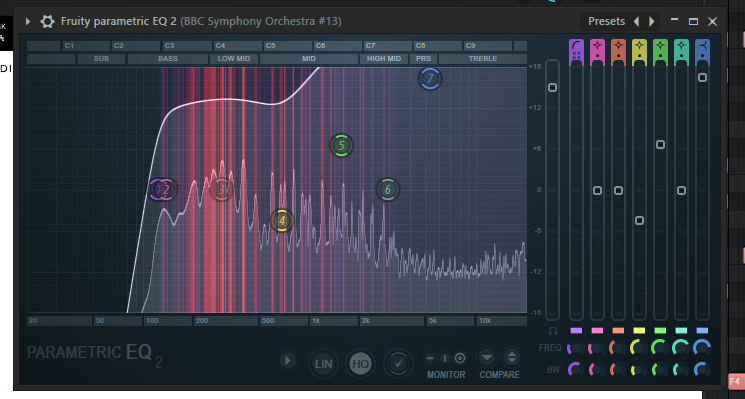Click the TREBLE range label
Image resolution: width=745 pixels, height=399 pixels.
click(x=483, y=59)
